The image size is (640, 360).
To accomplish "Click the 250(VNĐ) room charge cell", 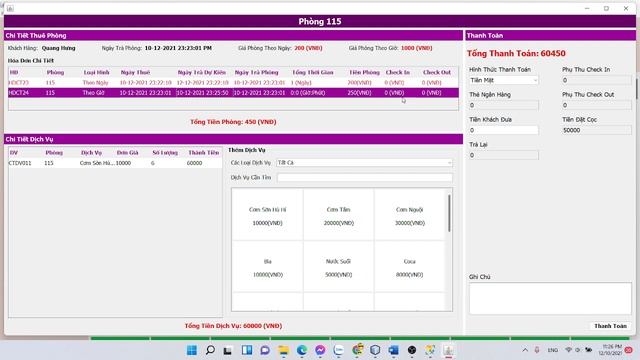I will tap(360, 93).
